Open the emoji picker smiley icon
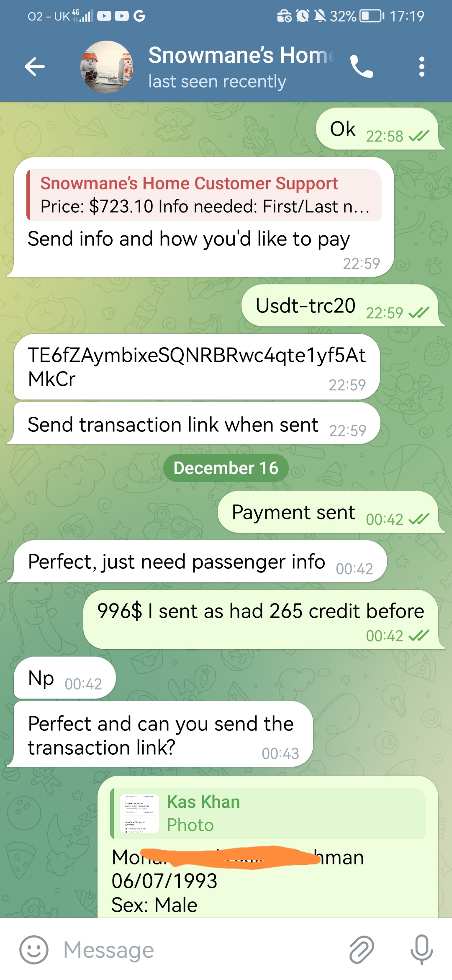The width and height of the screenshot is (452, 980). pos(34,950)
